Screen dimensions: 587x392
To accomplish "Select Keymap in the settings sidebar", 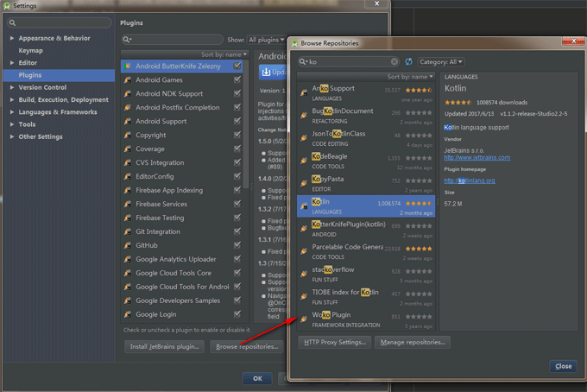I will [31, 50].
